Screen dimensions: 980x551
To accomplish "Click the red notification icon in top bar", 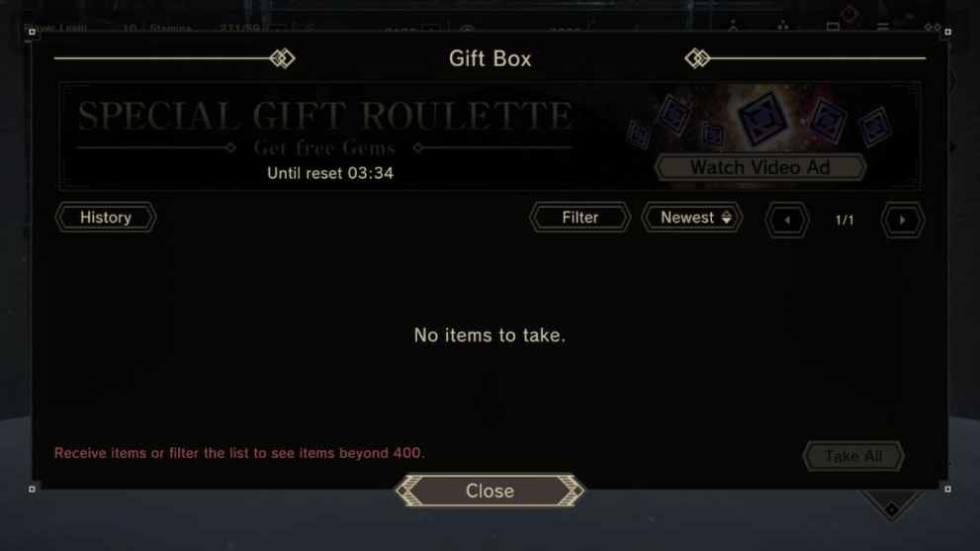I will (x=848, y=13).
